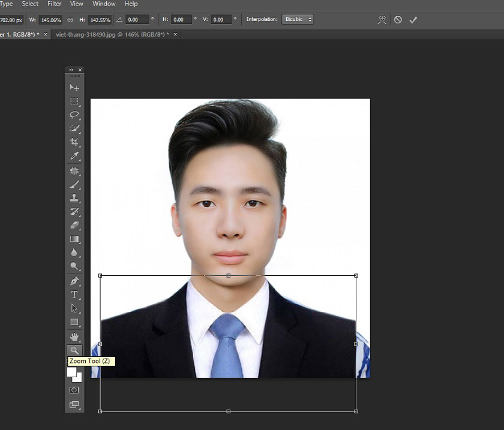Close the viet-thang-318490.jpg tab
Screen dimensions: 504x430
pyautogui.click(x=175, y=34)
